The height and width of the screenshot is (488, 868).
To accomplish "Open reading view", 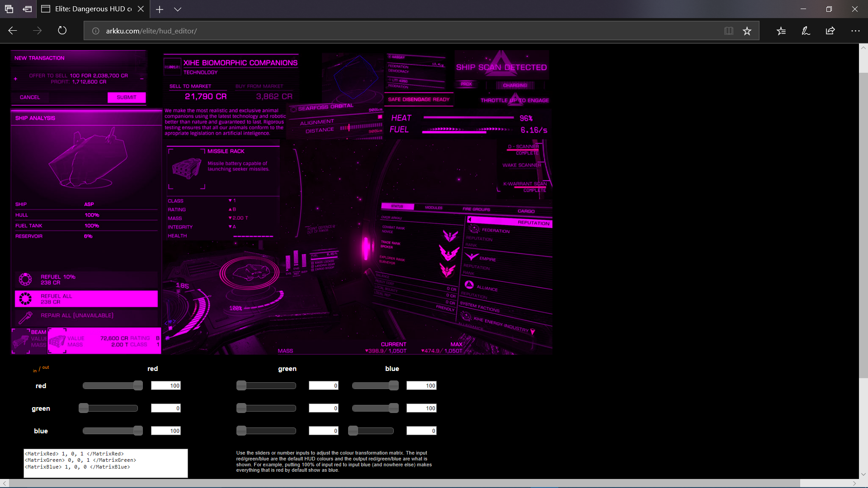I will click(729, 31).
